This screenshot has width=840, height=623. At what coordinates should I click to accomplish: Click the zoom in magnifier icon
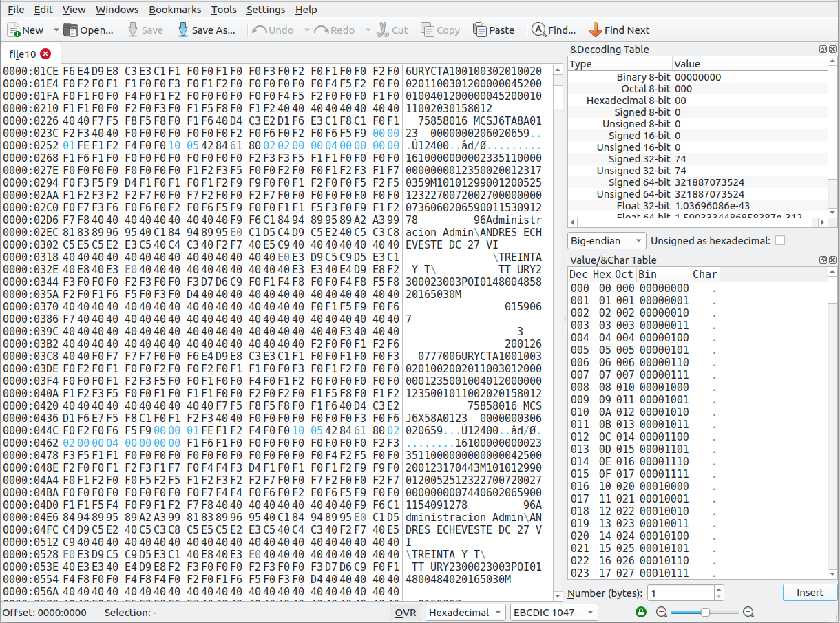click(x=748, y=612)
